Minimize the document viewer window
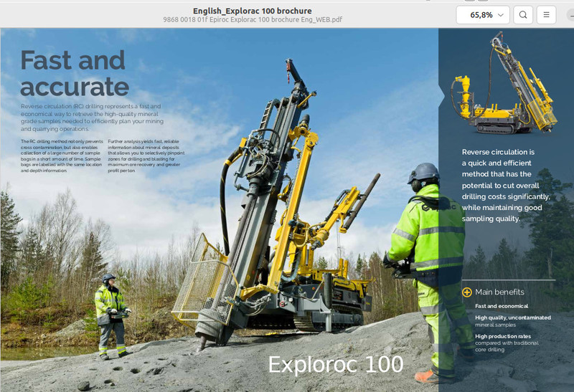574x392 pixels. (570, 14)
